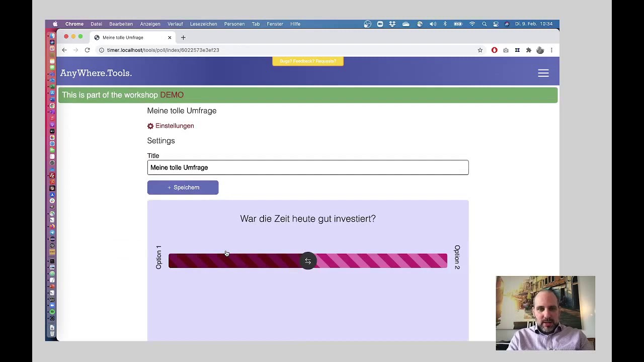
Task: Click the red ad blocker extension icon
Action: [x=494, y=50]
